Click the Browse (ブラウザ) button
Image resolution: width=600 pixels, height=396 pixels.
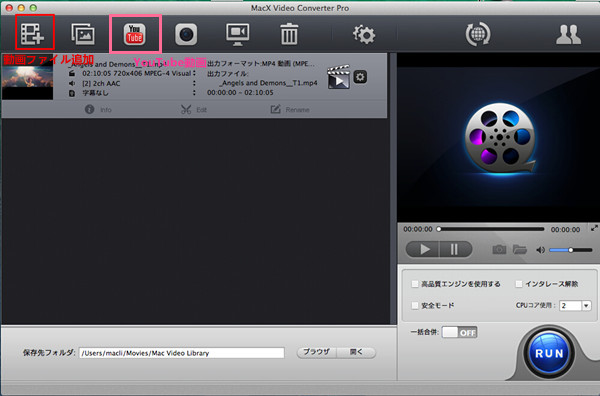tap(316, 352)
